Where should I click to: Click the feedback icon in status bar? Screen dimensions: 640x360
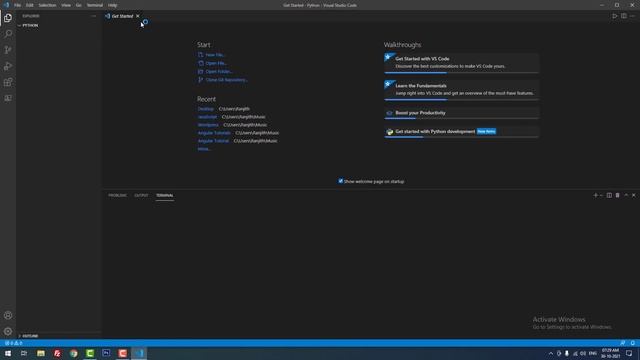click(622, 343)
